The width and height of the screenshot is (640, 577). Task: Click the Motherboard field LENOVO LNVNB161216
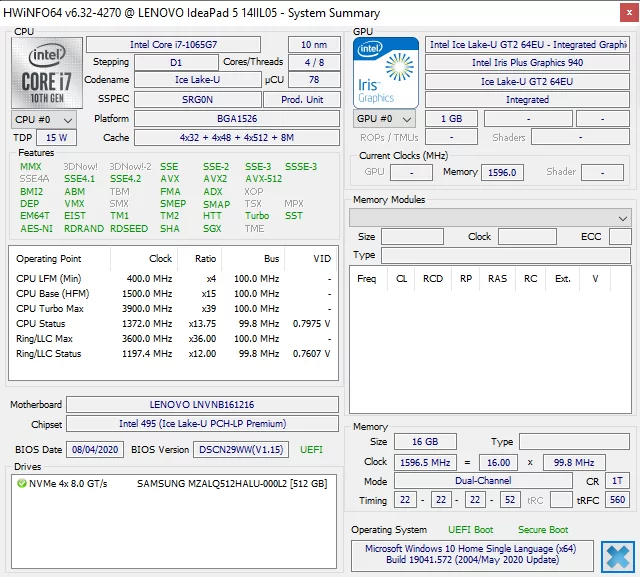[202, 404]
